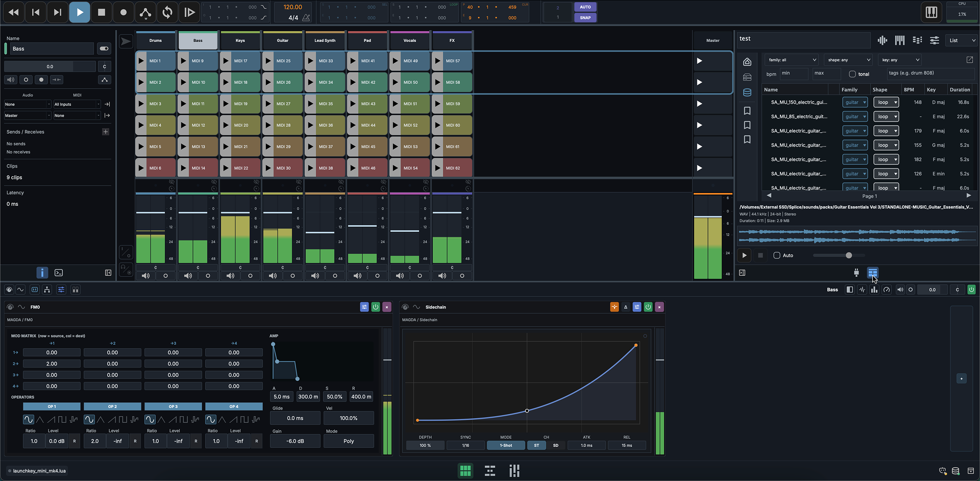Select the database library icon in the browser sidebar
Viewport: 980px width, 481px height.
coord(747,92)
